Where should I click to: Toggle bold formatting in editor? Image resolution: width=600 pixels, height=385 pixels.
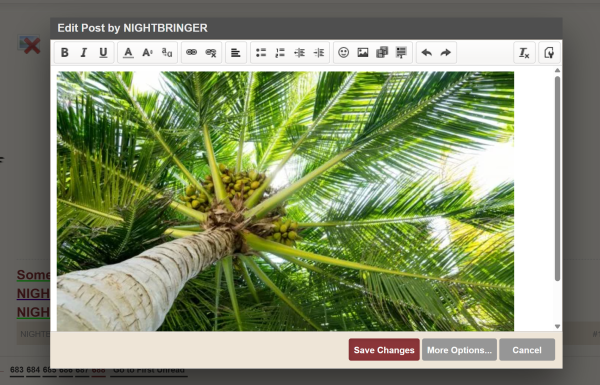tap(65, 52)
